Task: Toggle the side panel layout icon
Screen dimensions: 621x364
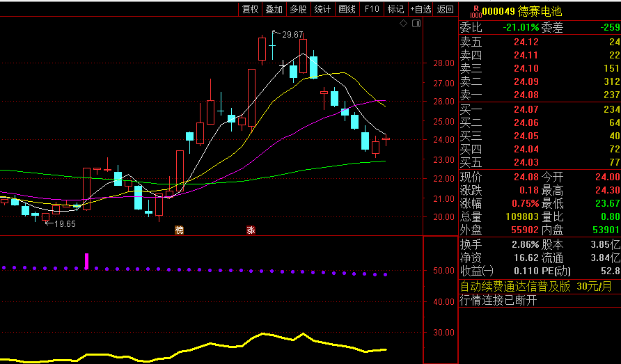Action: pyautogui.click(x=416, y=24)
